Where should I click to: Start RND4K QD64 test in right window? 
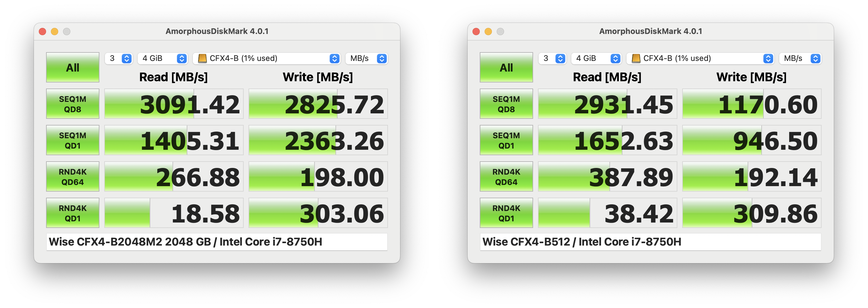(x=506, y=176)
